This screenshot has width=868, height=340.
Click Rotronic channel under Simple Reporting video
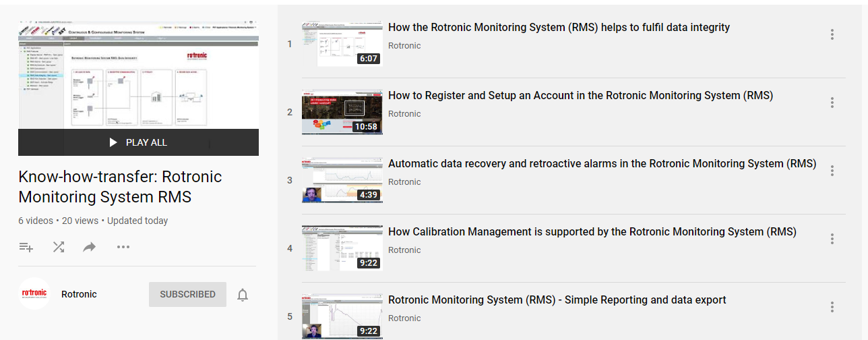pyautogui.click(x=404, y=318)
